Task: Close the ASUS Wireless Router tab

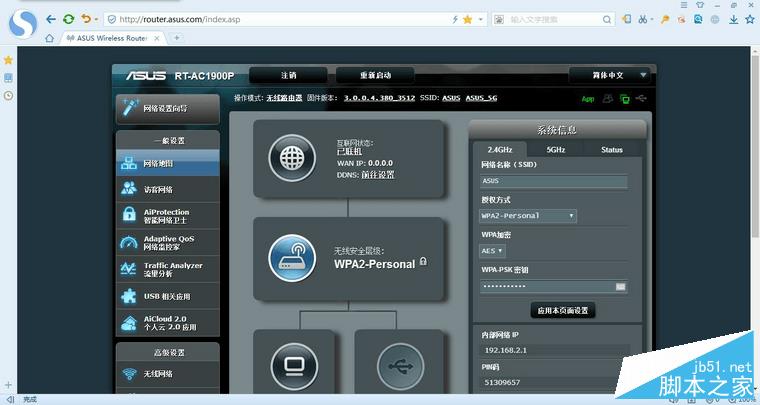Action: 157,38
